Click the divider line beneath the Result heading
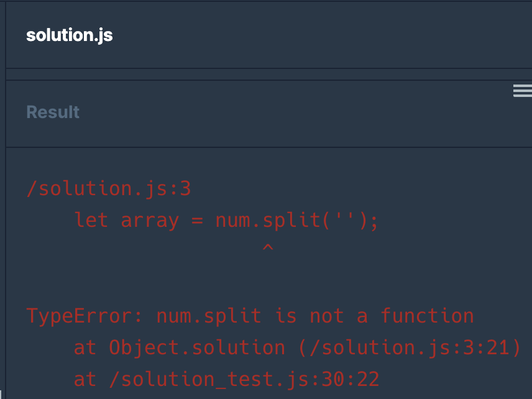The height and width of the screenshot is (399, 532). [268, 147]
